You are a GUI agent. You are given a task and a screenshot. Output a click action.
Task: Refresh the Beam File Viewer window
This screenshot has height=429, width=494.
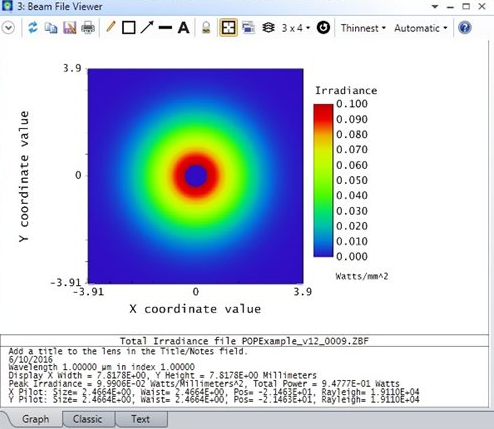pyautogui.click(x=33, y=28)
